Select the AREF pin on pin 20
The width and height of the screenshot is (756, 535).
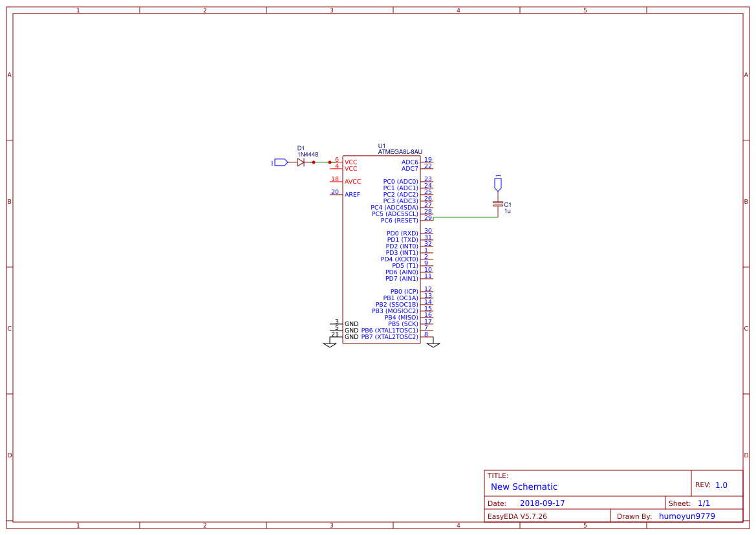coord(353,193)
